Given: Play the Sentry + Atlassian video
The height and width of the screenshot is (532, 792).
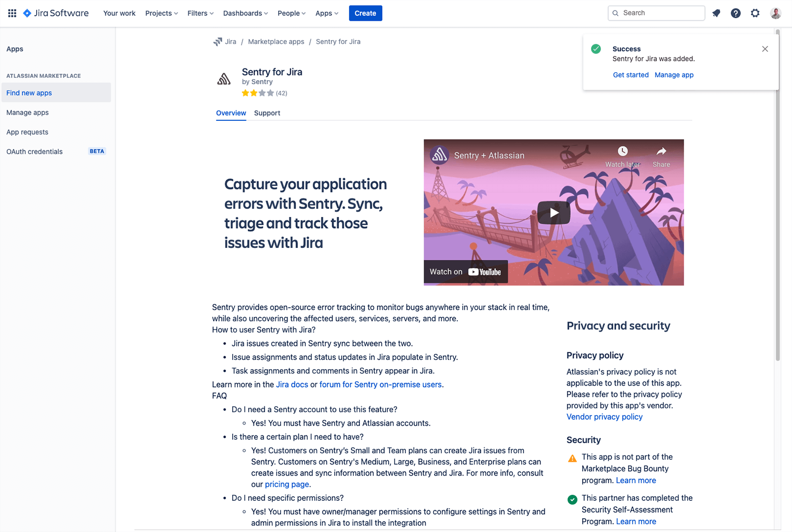Looking at the screenshot, I should [x=553, y=212].
